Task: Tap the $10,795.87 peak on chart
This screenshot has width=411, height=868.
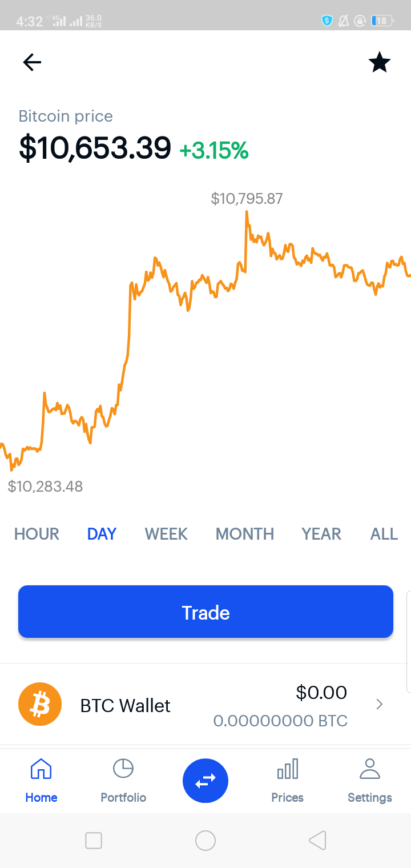Action: point(247,199)
